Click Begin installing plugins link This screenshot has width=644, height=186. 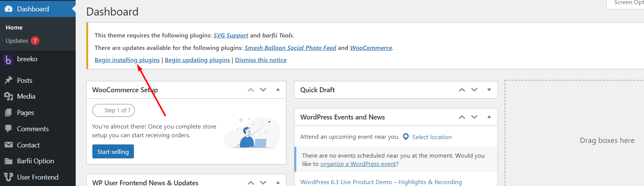point(127,60)
